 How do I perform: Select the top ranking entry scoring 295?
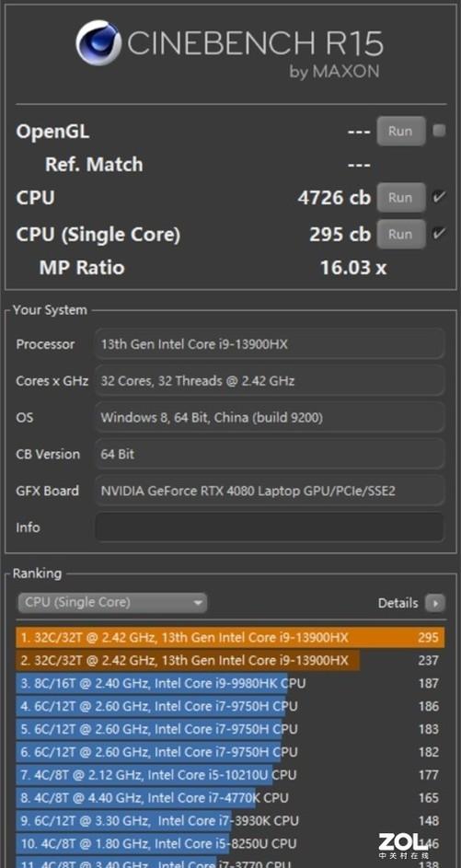click(230, 637)
